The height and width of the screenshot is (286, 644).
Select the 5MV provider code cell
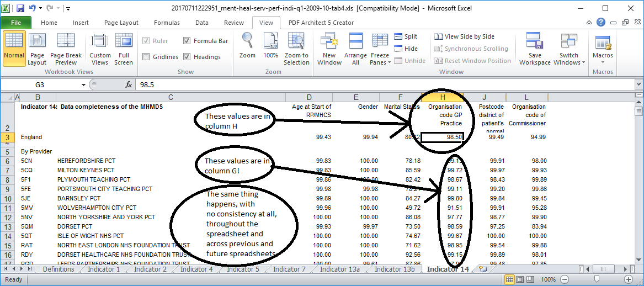click(x=38, y=208)
